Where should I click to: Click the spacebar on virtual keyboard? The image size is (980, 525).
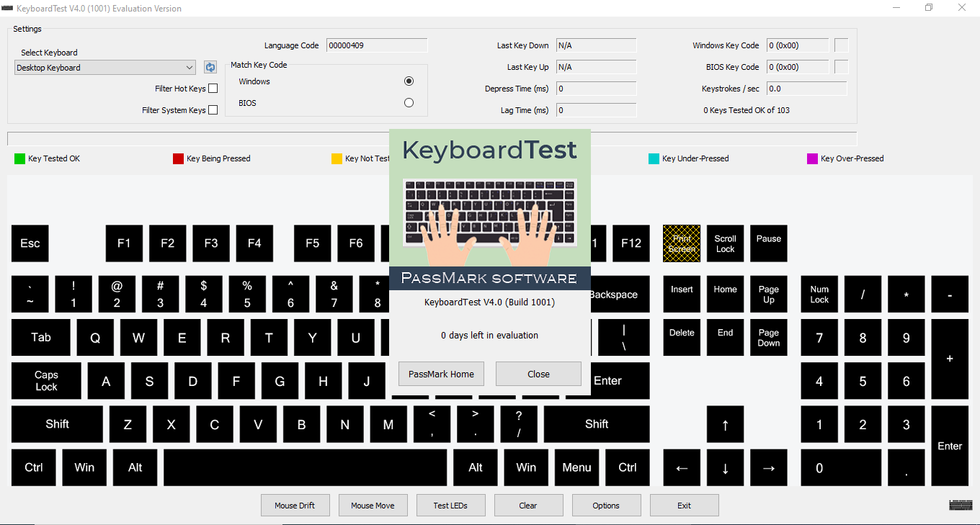[x=306, y=467]
